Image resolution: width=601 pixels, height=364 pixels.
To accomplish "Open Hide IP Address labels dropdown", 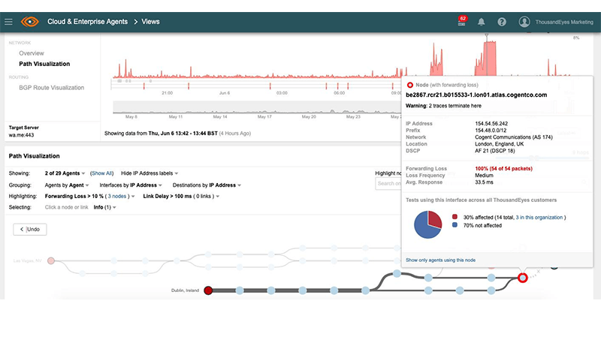I will click(x=156, y=173).
